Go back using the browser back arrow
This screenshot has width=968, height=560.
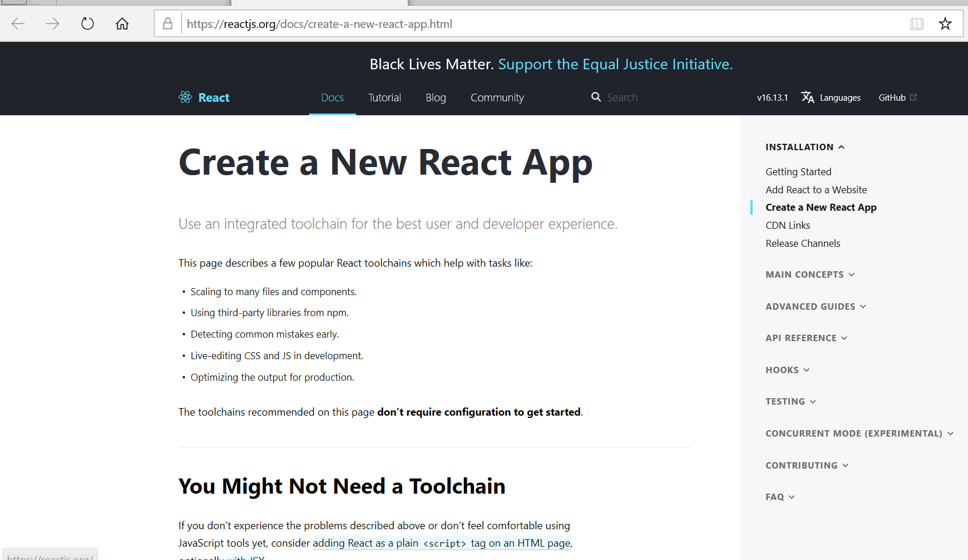pos(18,24)
